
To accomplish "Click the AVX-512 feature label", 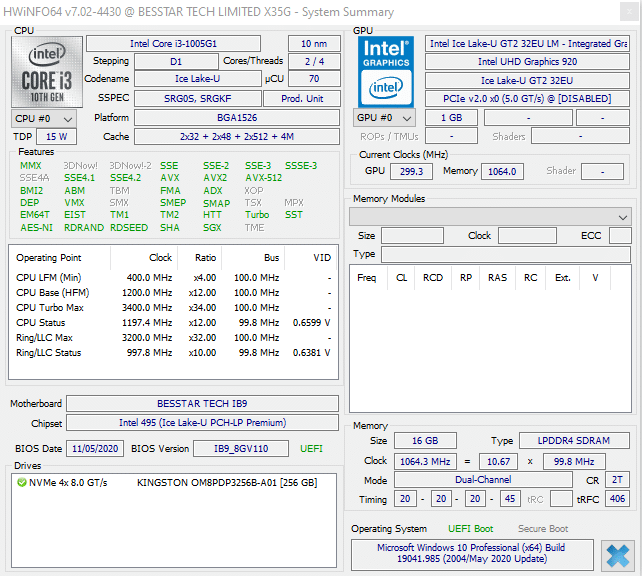I will pyautogui.click(x=264, y=178).
